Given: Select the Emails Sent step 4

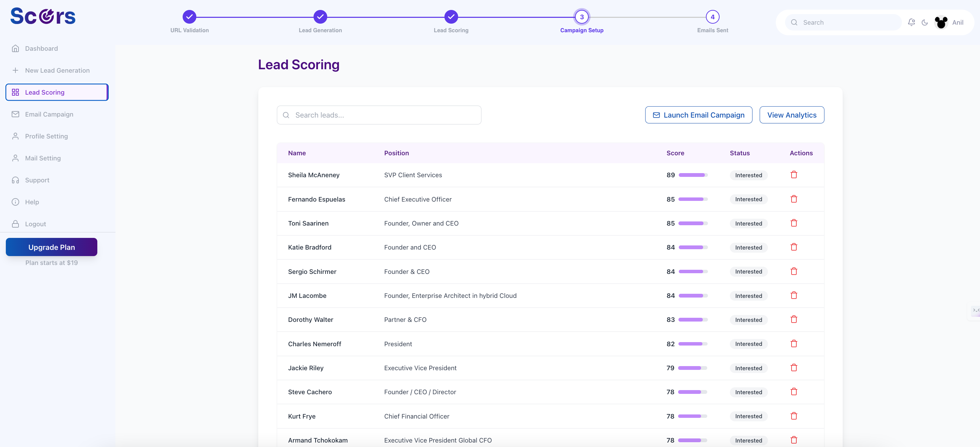Looking at the screenshot, I should (x=712, y=17).
